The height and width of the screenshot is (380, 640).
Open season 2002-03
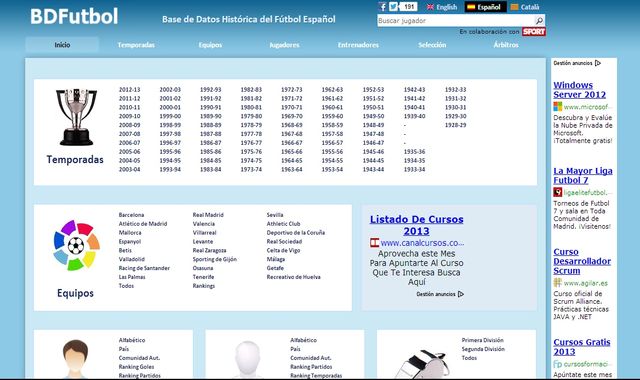(170, 90)
